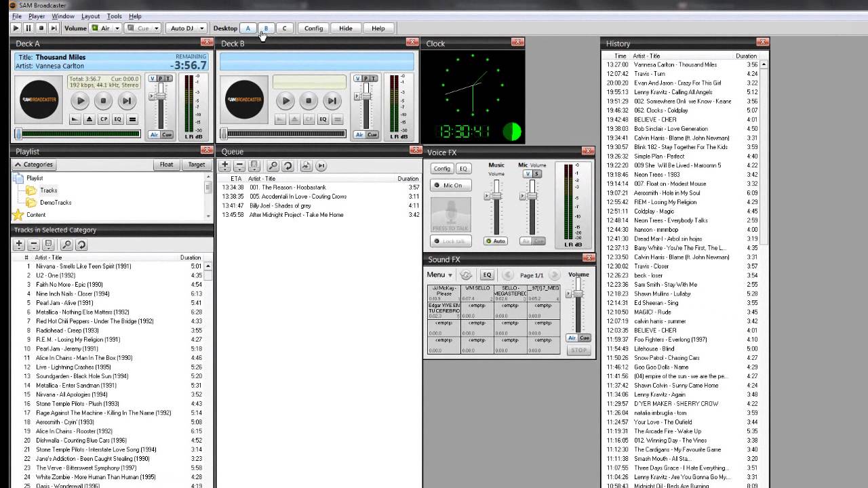The width and height of the screenshot is (868, 488).
Task: Open the File menu
Action: click(x=16, y=16)
